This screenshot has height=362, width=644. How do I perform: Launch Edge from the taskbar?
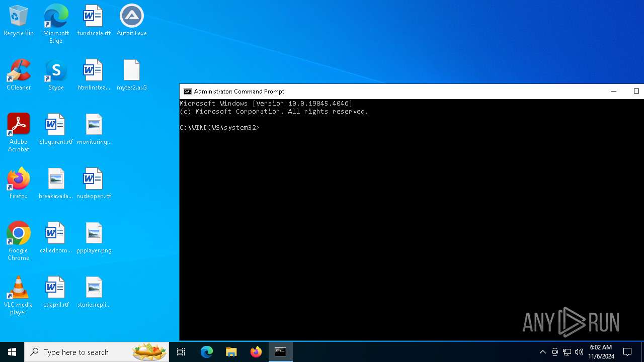click(x=207, y=352)
